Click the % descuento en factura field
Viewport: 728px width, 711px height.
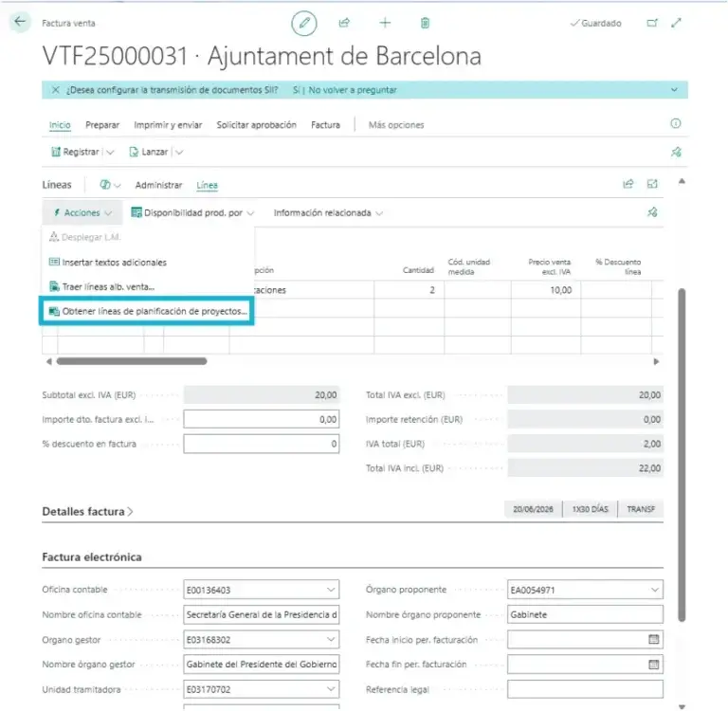262,444
